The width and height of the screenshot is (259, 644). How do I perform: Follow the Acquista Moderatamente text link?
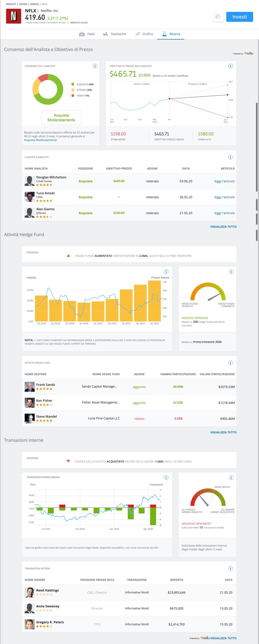click(x=40, y=140)
